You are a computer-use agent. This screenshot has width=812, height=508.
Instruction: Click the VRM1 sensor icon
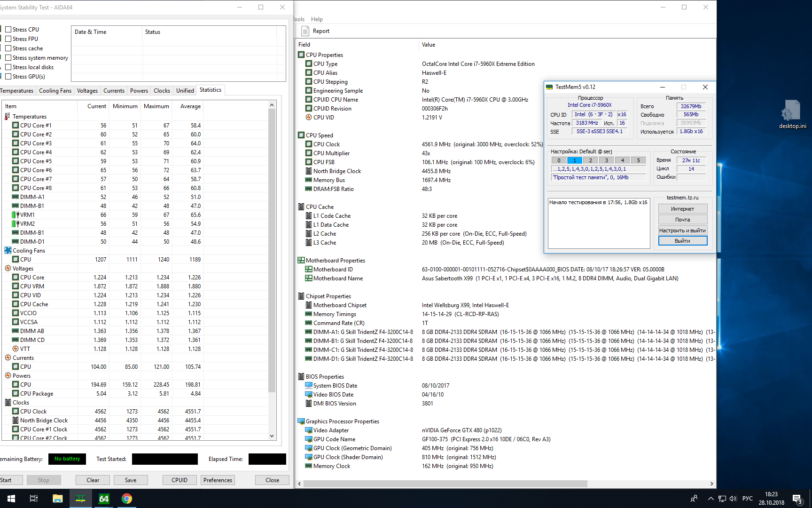tap(16, 214)
